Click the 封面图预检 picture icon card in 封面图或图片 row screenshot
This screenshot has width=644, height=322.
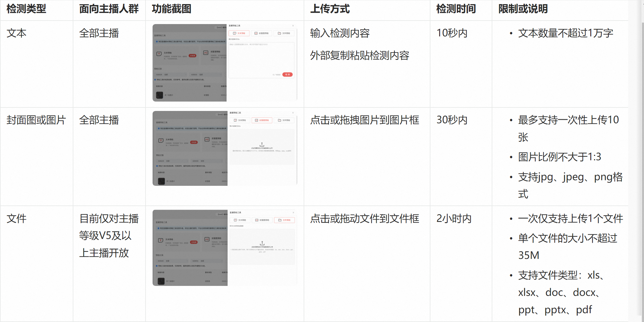(215, 142)
